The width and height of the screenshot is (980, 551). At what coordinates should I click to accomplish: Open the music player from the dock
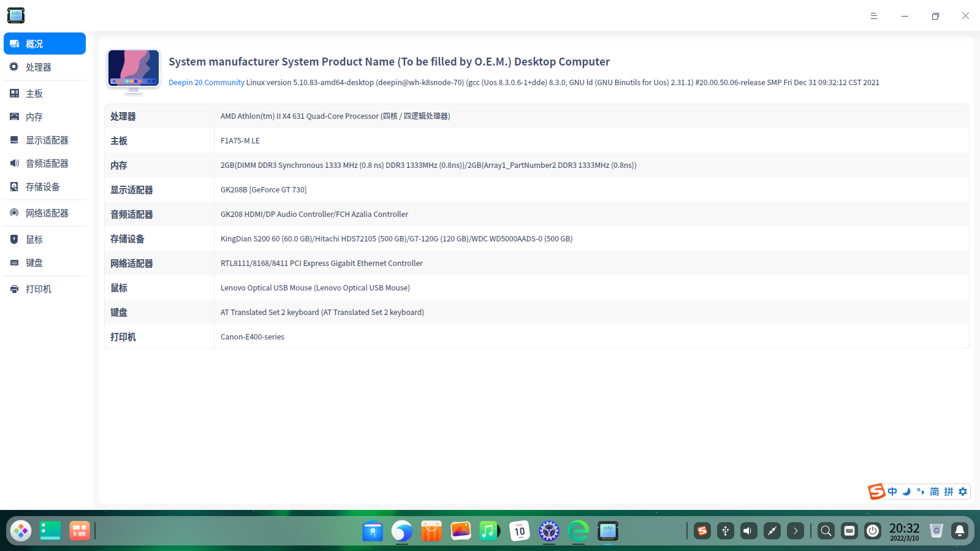point(490,531)
